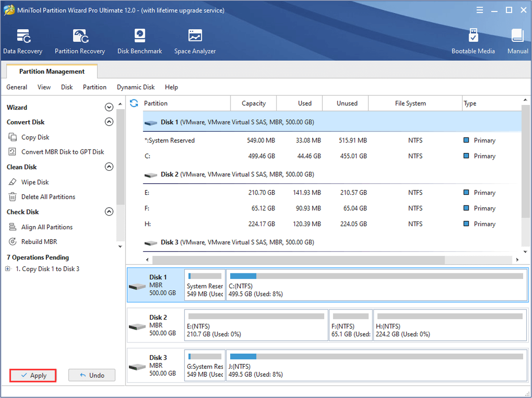Expand the Wizard section
This screenshot has width=532, height=398.
click(109, 107)
